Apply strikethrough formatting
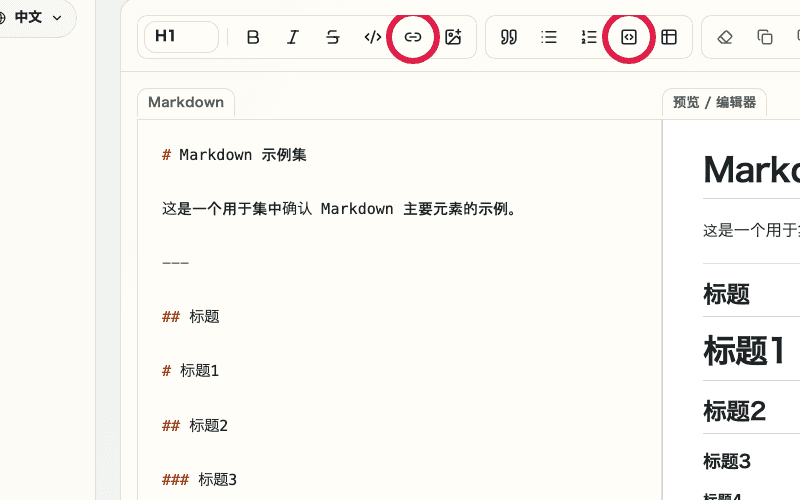This screenshot has height=500, width=800. [333, 37]
